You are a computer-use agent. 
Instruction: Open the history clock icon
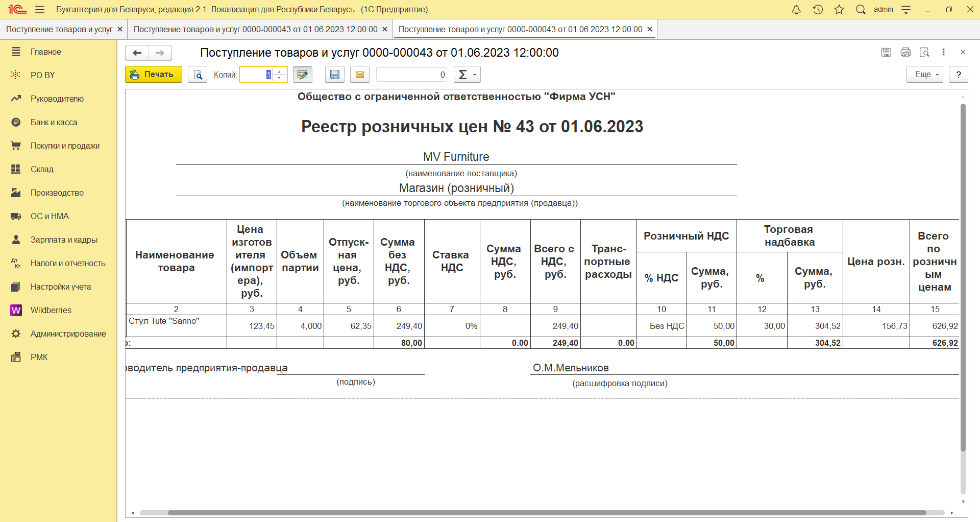818,9
